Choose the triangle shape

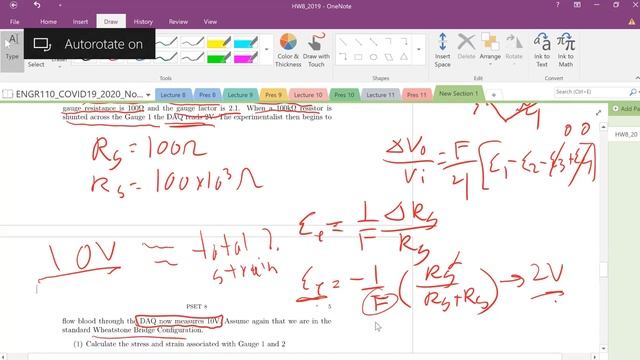[x=404, y=57]
